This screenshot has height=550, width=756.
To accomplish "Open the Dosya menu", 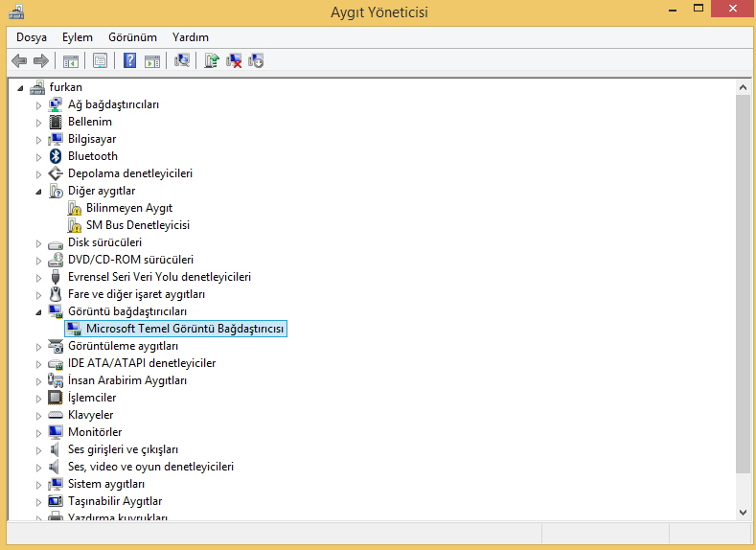I will pyautogui.click(x=32, y=37).
